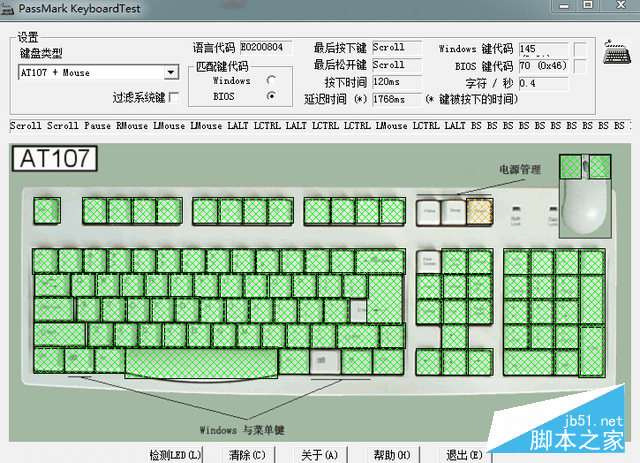This screenshot has height=463, width=640.
Task: Click the left arrow key on keyboard image
Action: point(429,362)
